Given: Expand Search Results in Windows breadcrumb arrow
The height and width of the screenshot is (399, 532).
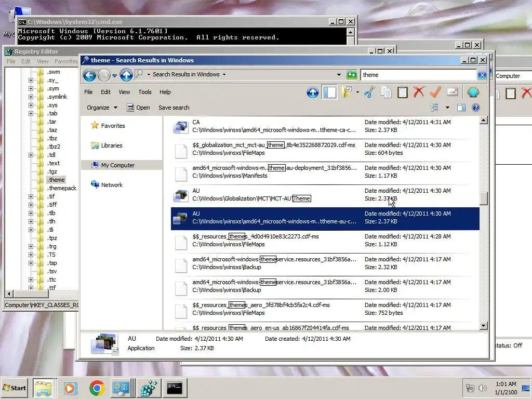Looking at the screenshot, I should pyautogui.click(x=224, y=75).
